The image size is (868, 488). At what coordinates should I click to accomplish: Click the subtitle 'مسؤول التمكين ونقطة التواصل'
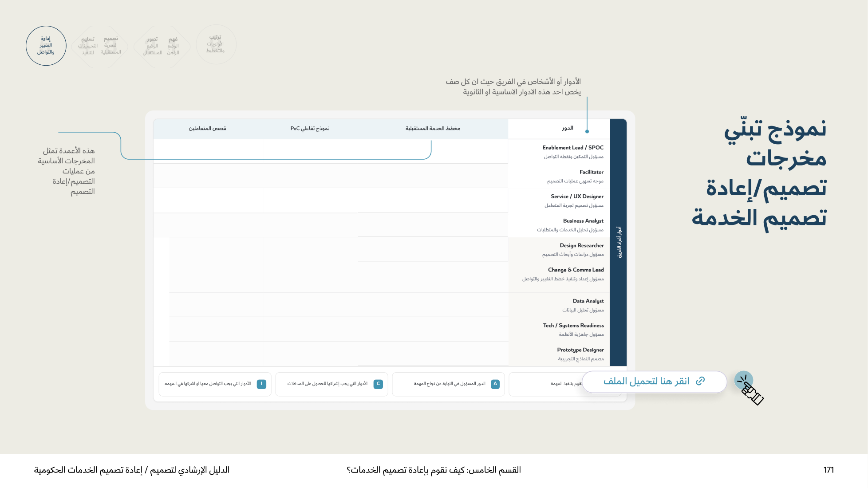point(574,157)
